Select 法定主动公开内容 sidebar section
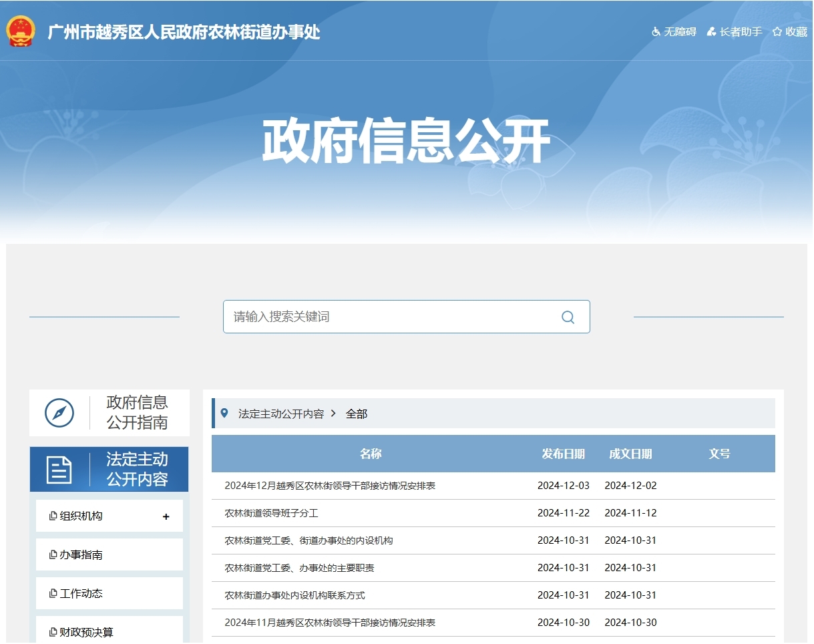This screenshot has height=644, width=814. tap(110, 470)
